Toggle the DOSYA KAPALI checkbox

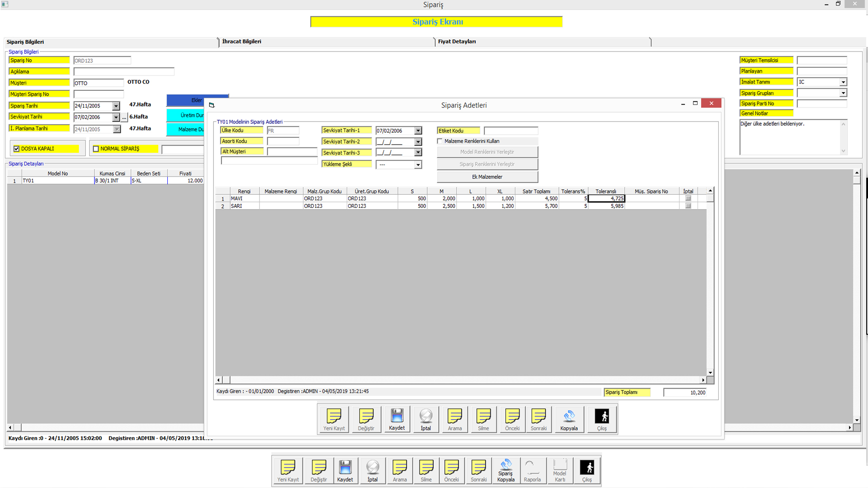(x=17, y=149)
